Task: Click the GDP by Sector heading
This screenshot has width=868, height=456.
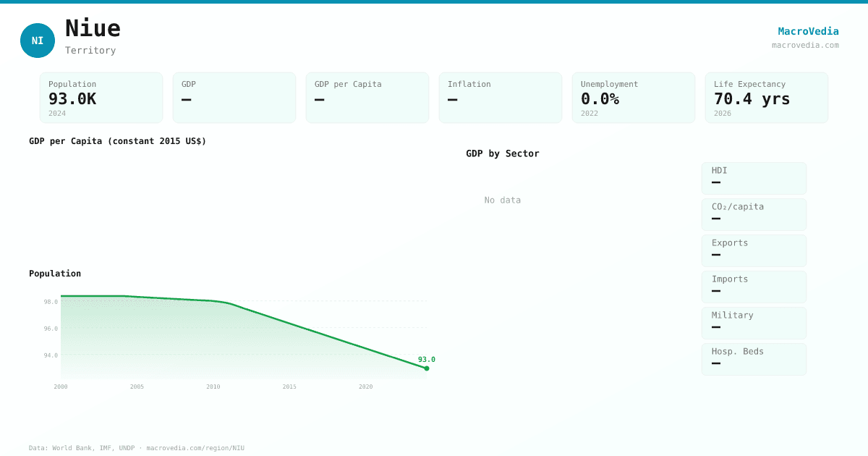Action: pyautogui.click(x=503, y=153)
